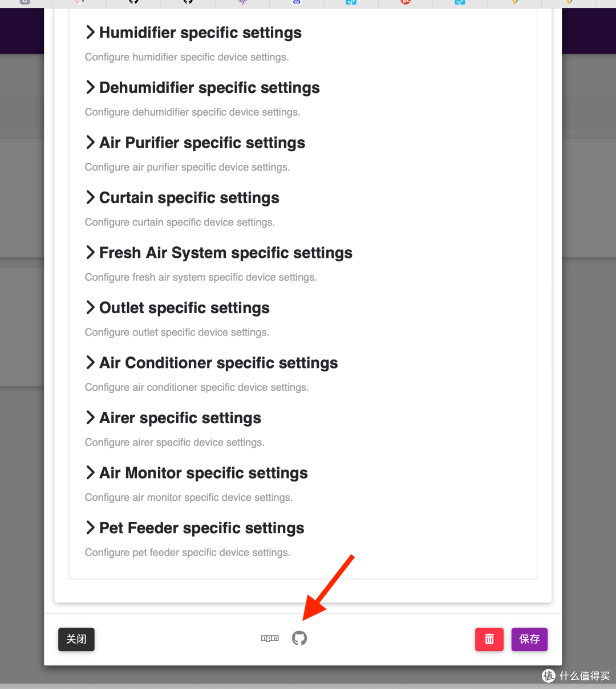616x689 pixels.
Task: Click the air conditioner description text
Action: click(x=197, y=387)
